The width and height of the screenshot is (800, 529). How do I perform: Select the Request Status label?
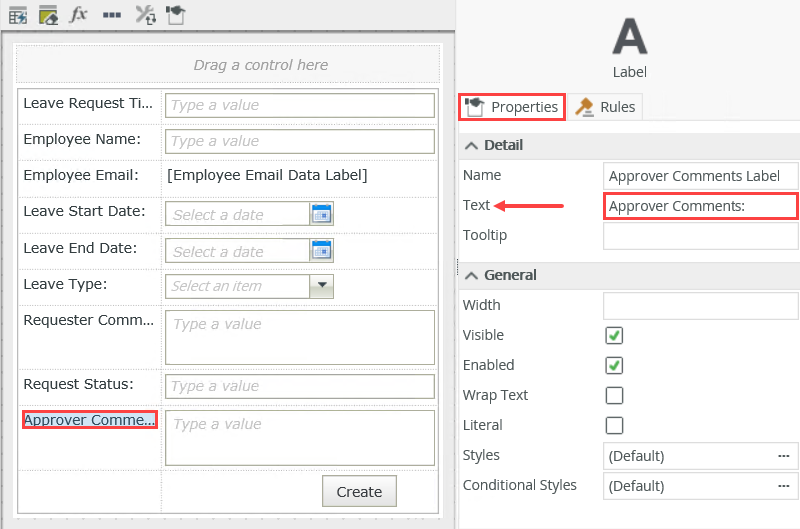click(x=79, y=384)
